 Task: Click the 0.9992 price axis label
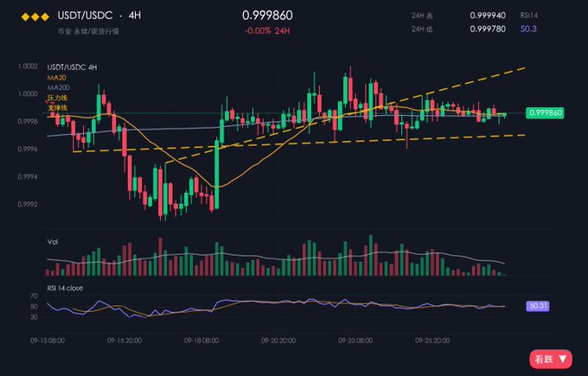pyautogui.click(x=29, y=205)
